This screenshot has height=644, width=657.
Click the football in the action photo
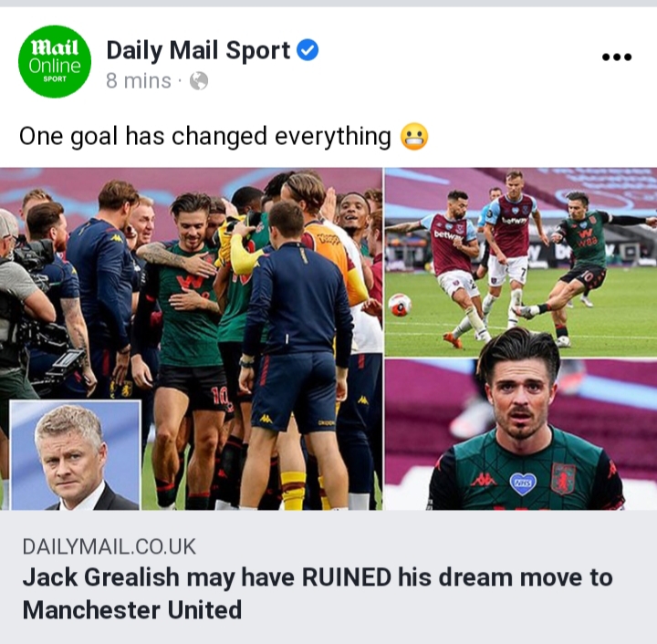(399, 306)
